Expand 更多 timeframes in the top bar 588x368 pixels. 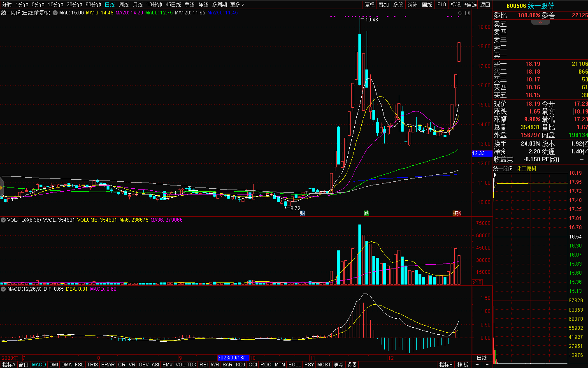237,5
